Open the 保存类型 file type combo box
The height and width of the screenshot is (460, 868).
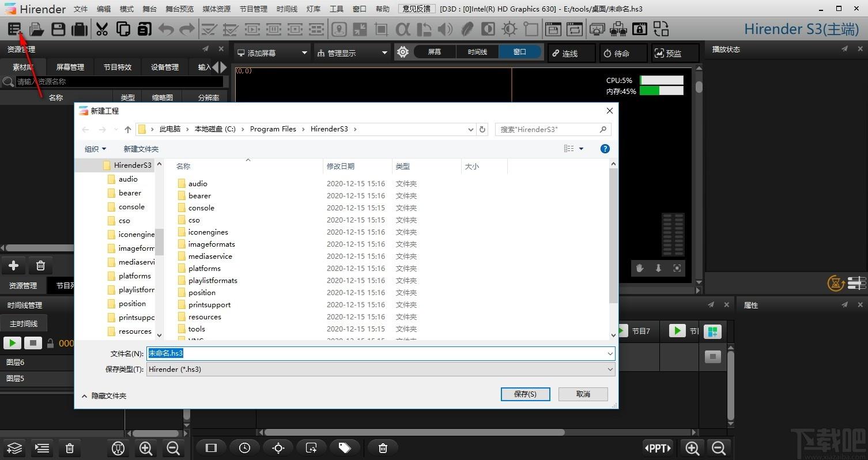(x=380, y=369)
